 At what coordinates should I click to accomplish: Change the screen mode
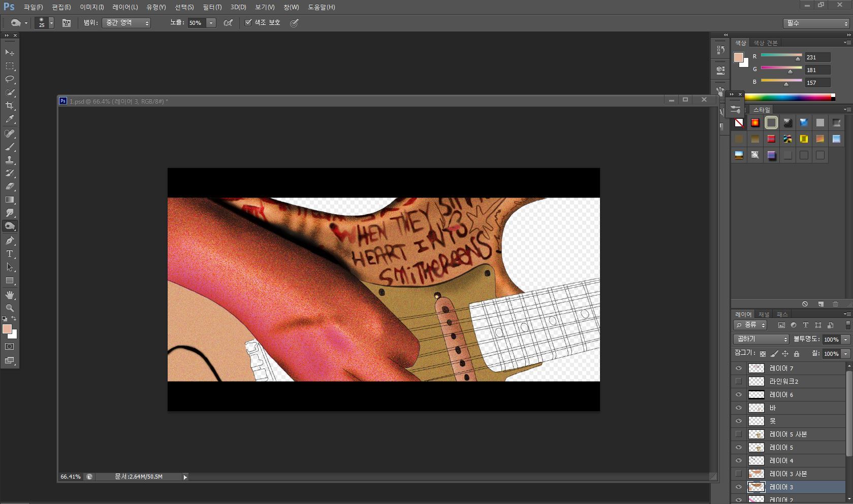click(x=10, y=360)
